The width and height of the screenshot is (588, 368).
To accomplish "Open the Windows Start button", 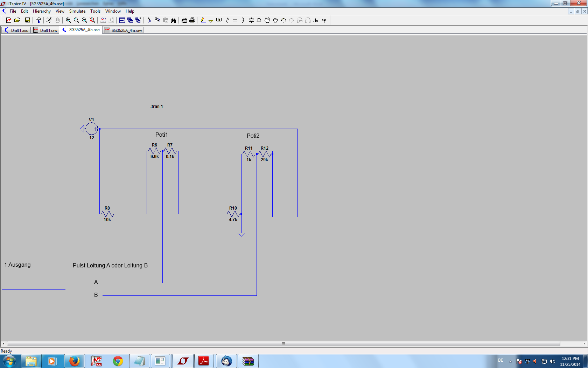I will point(9,361).
